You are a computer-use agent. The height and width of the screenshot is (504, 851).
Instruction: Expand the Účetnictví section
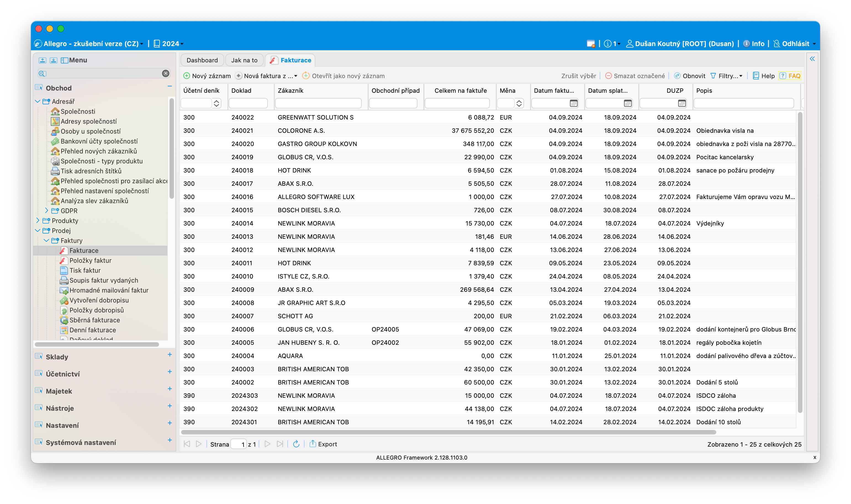pos(170,372)
